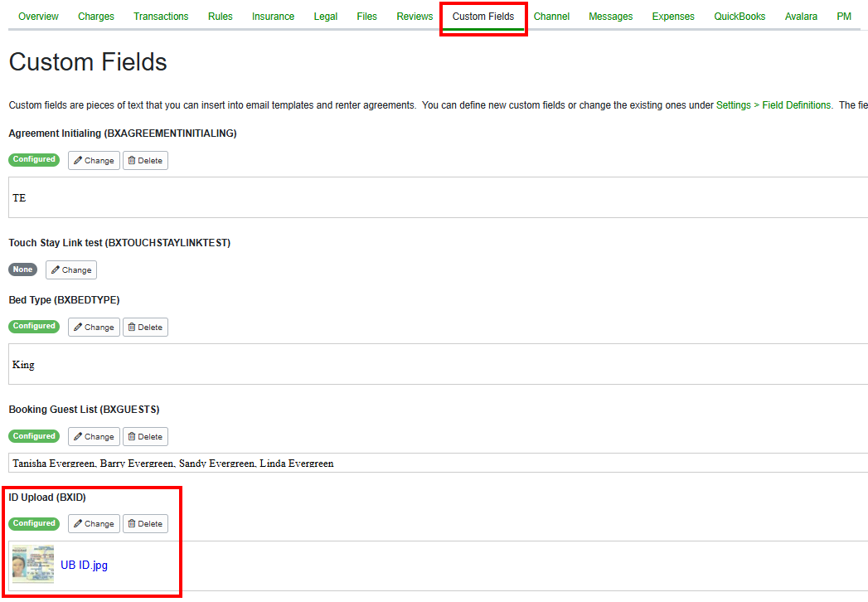Click the trash icon to delete Agreement Initialing value
The height and width of the screenshot is (602, 868).
tap(133, 160)
